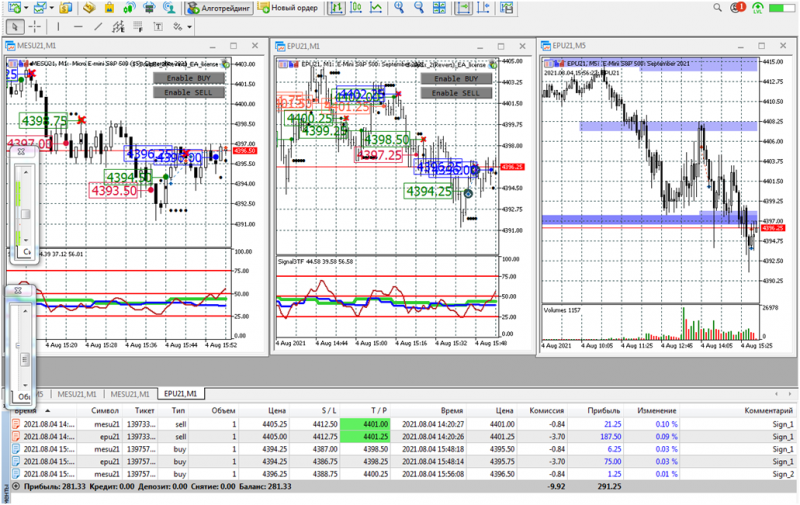The width and height of the screenshot is (800, 505).
Task: Select the text label tool
Action: [x=158, y=27]
